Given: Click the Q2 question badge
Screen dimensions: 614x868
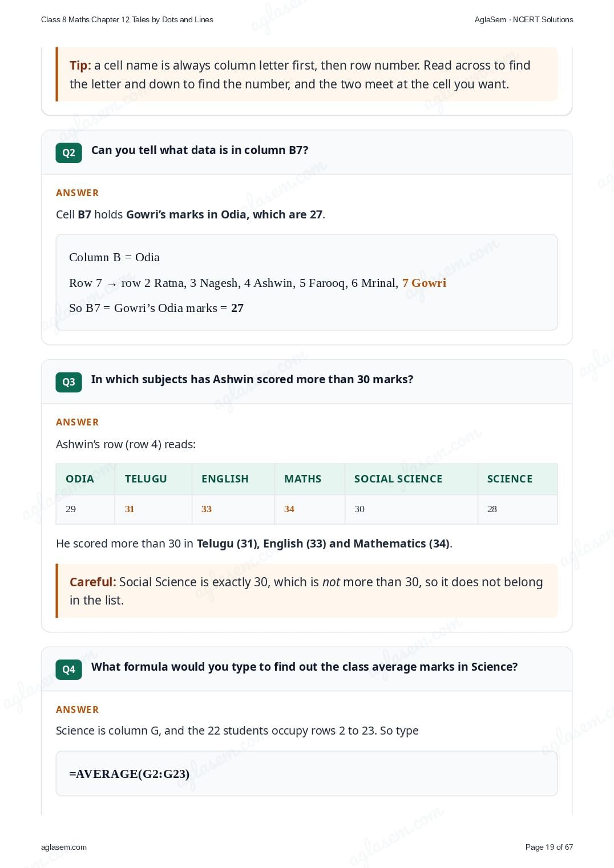Looking at the screenshot, I should tap(68, 152).
